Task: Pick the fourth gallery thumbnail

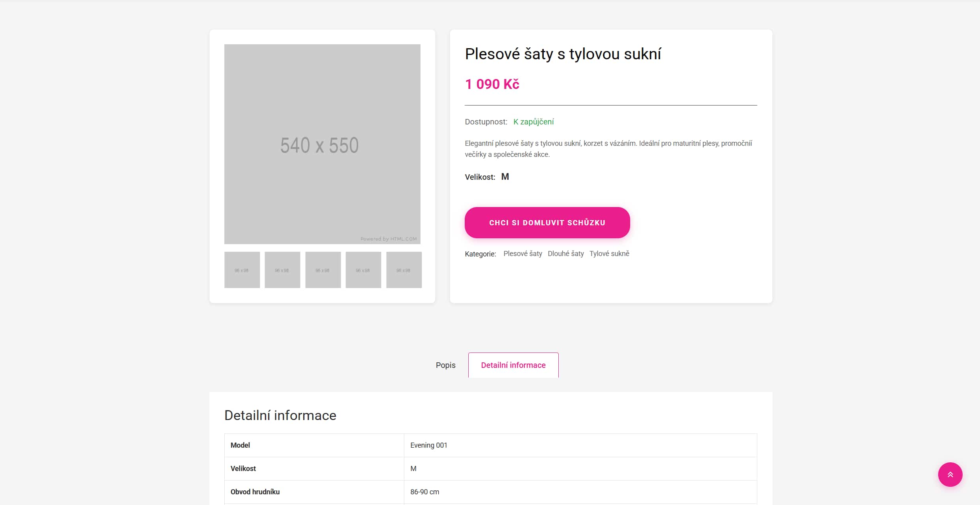Action: (363, 270)
